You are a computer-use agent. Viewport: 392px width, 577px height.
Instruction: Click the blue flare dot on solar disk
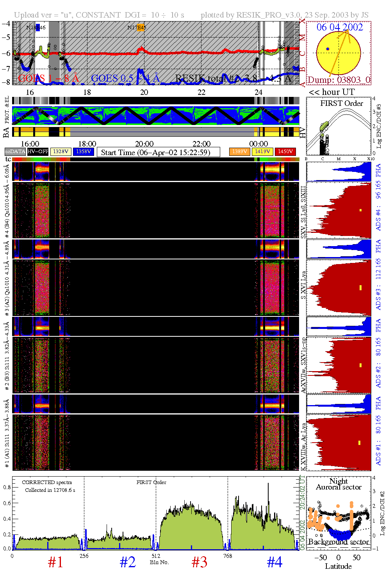328,49
